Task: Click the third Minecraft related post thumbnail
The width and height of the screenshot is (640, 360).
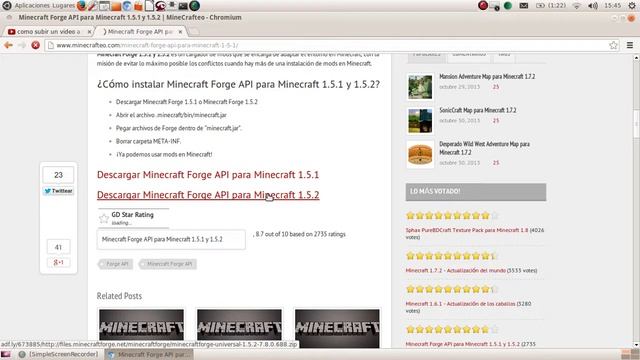Action: (337, 325)
